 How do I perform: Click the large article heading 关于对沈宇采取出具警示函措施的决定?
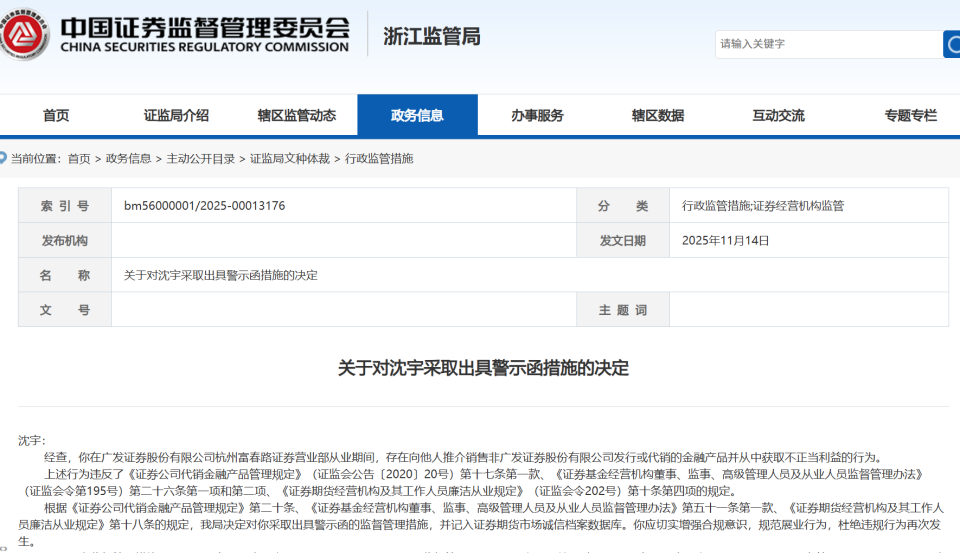tap(483, 368)
